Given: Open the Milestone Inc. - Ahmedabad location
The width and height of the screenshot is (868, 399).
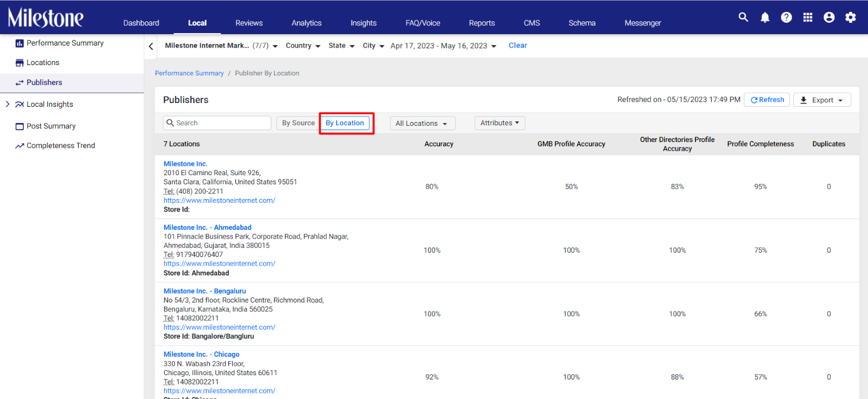Looking at the screenshot, I should pyautogui.click(x=207, y=228).
